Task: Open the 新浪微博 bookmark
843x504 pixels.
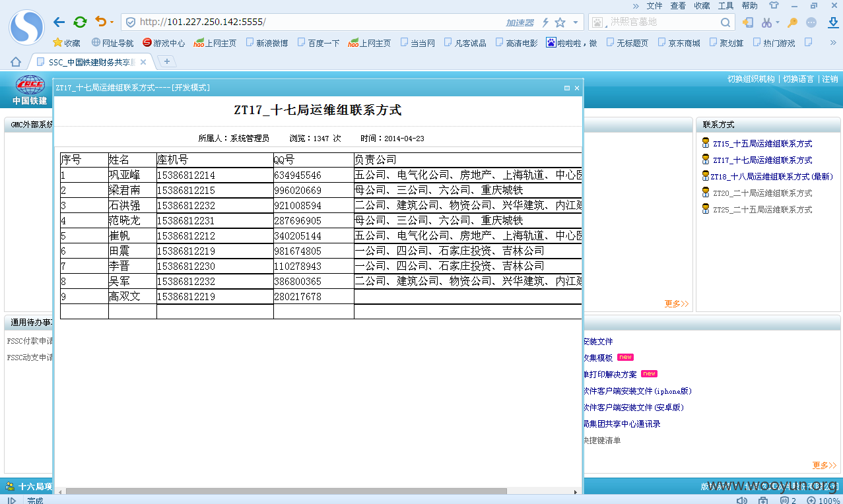Action: coord(267,43)
